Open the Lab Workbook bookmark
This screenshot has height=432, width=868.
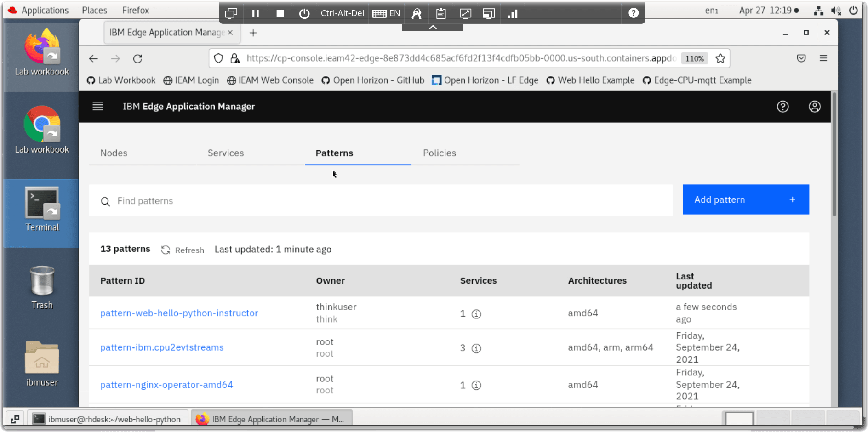[x=121, y=80]
